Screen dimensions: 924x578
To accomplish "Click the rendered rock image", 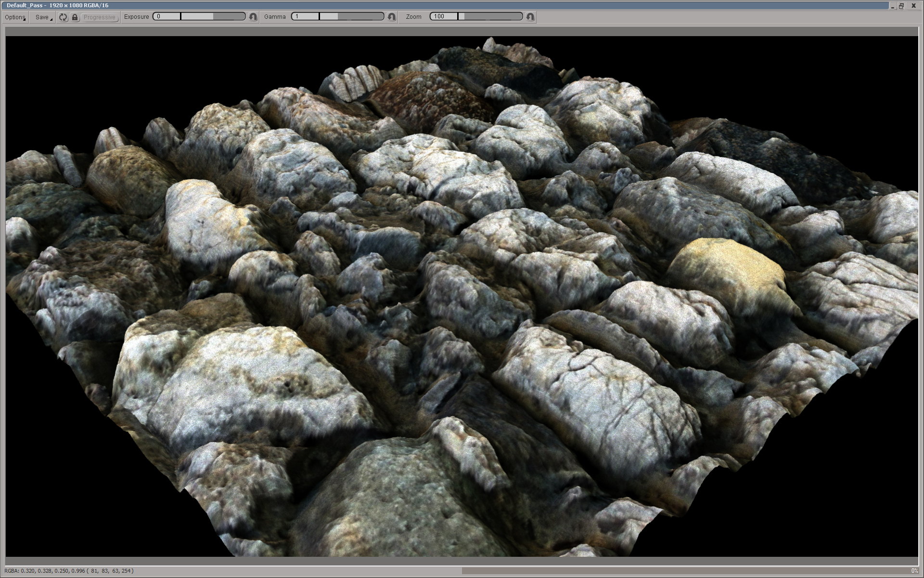I will tap(462, 289).
